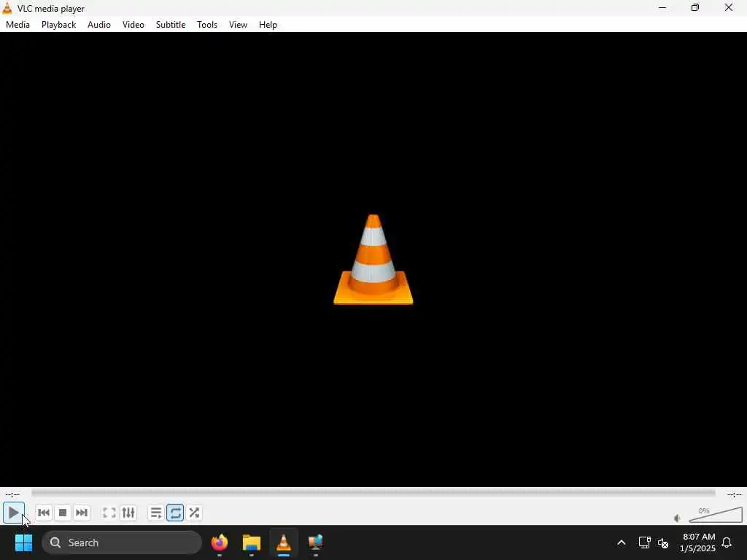Set volume on the volume slider
747x560 pixels.
pyautogui.click(x=715, y=516)
